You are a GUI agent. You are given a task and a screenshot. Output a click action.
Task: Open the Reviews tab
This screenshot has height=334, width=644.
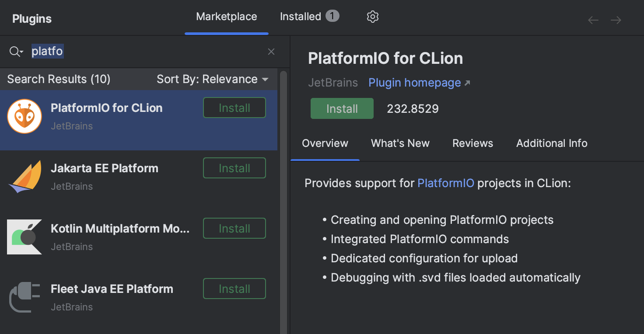pos(472,143)
